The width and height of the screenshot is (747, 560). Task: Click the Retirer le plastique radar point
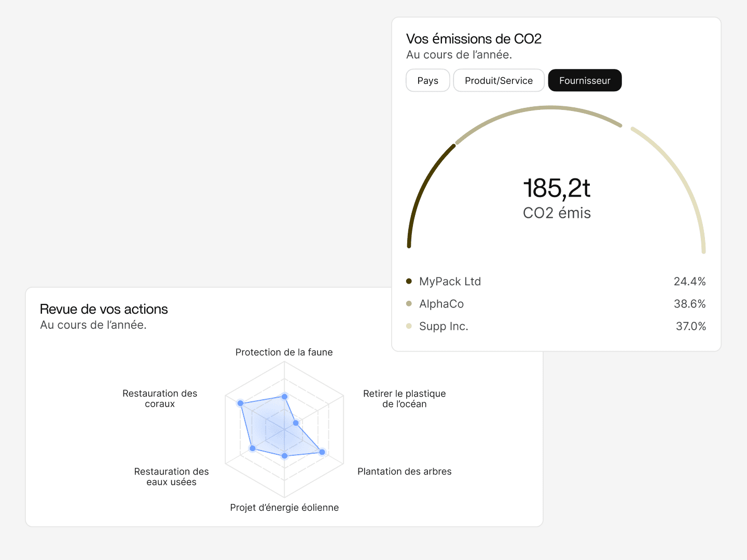point(296,423)
